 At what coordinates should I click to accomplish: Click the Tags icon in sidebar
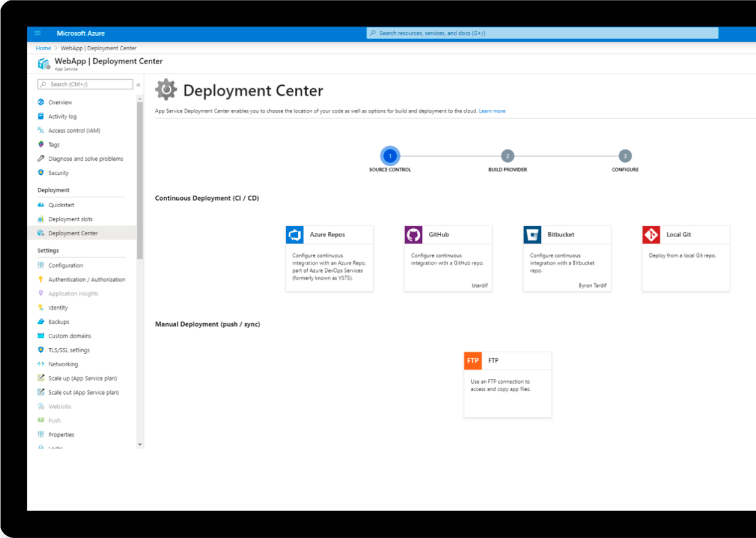pyautogui.click(x=41, y=144)
